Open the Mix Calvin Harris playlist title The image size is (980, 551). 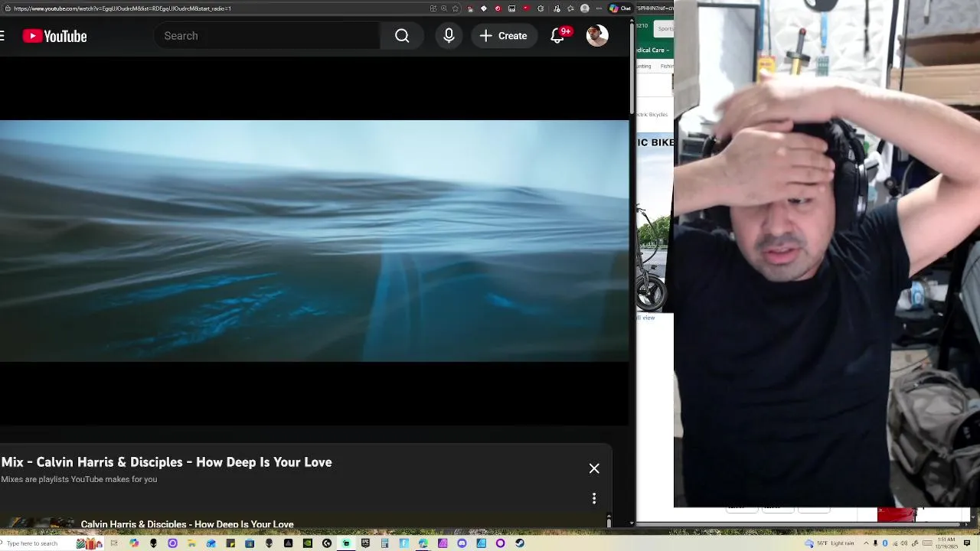pyautogui.click(x=166, y=462)
